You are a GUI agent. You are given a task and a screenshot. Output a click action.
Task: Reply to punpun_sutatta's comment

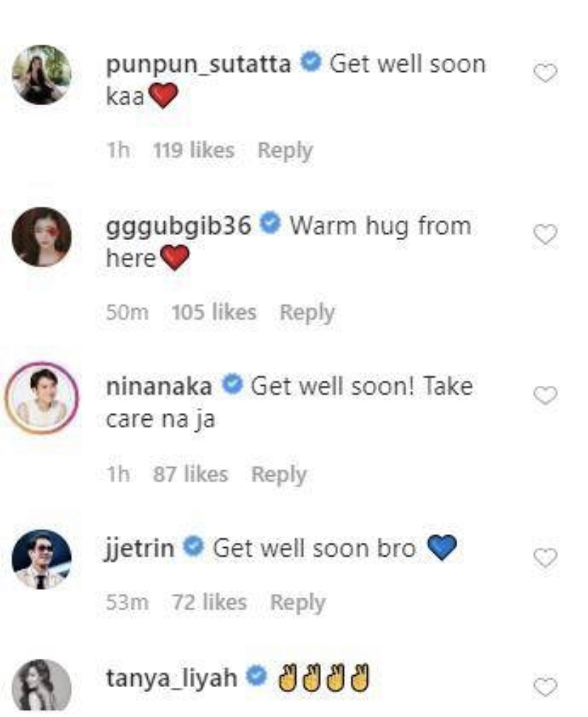285,151
